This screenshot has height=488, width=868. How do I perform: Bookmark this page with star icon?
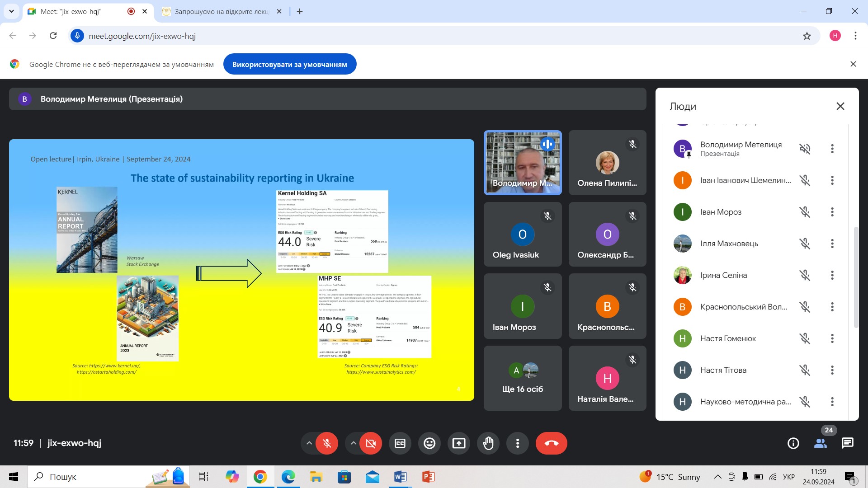coord(807,36)
